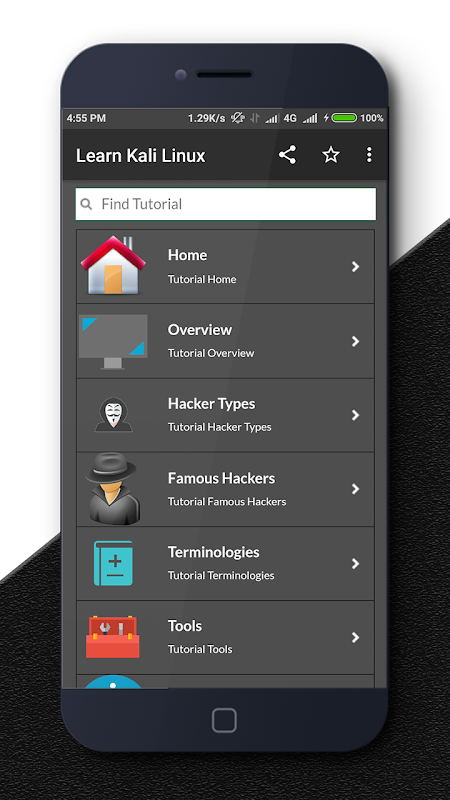Viewport: 450px width, 800px height.
Task: Click the masked hacker icon
Action: pyautogui.click(x=113, y=415)
